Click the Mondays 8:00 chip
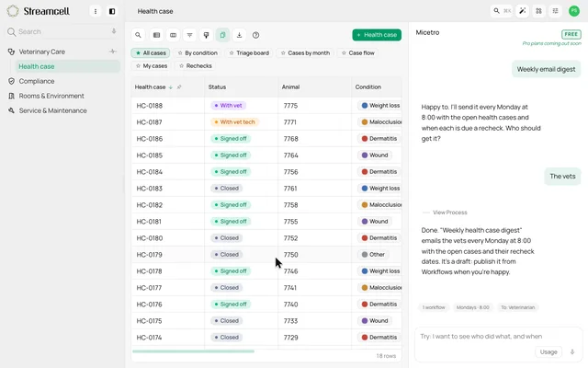This screenshot has height=368, width=588. [x=472, y=307]
